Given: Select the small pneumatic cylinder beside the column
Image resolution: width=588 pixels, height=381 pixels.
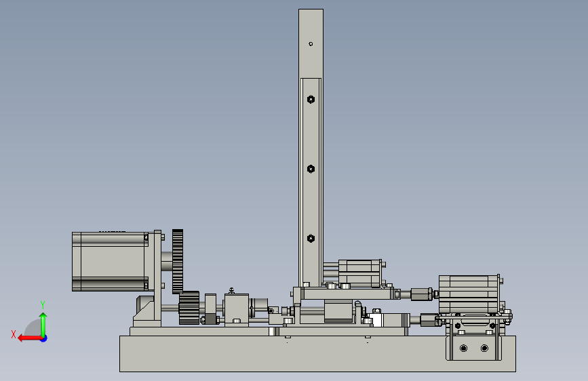Looking at the screenshot, I should [x=359, y=273].
